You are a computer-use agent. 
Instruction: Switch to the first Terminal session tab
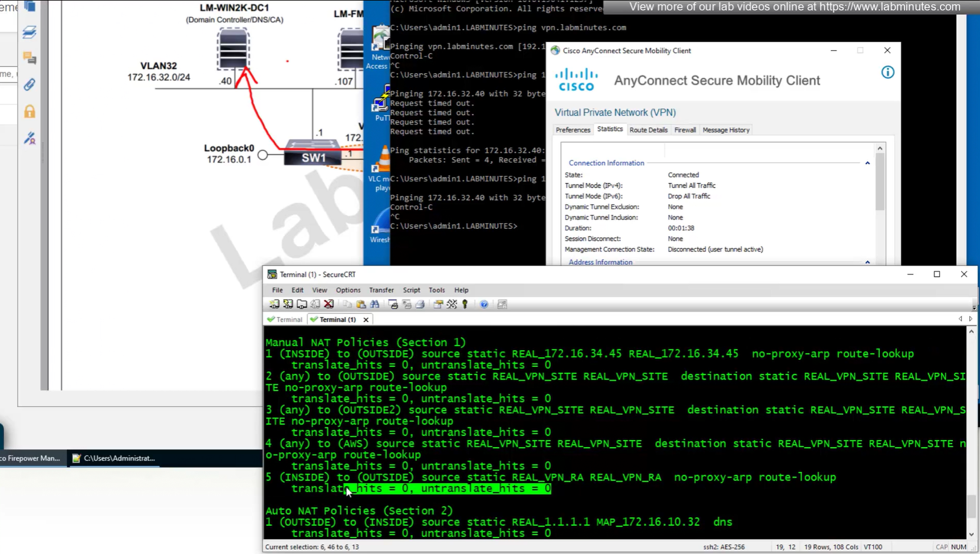pyautogui.click(x=285, y=320)
